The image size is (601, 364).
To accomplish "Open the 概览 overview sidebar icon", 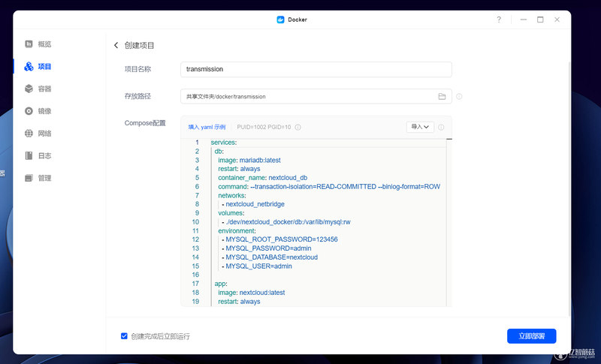I will click(29, 44).
